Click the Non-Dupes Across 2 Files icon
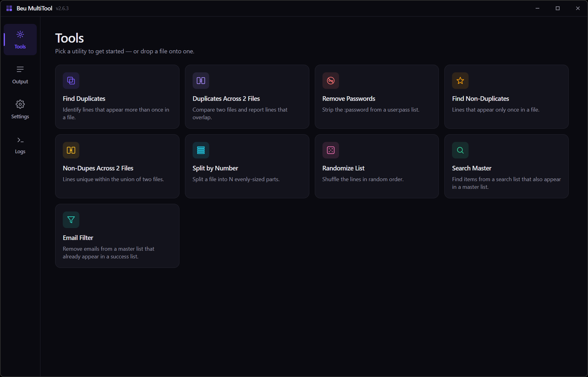The image size is (588, 377). tap(71, 150)
